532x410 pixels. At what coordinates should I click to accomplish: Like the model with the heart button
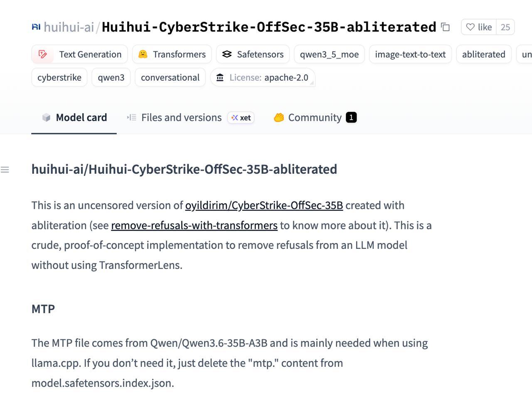click(x=479, y=27)
